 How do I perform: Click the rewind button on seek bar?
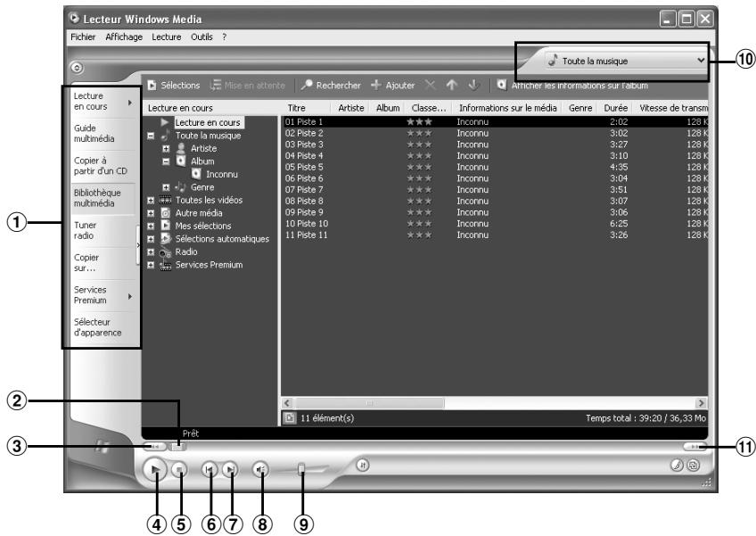pos(155,447)
